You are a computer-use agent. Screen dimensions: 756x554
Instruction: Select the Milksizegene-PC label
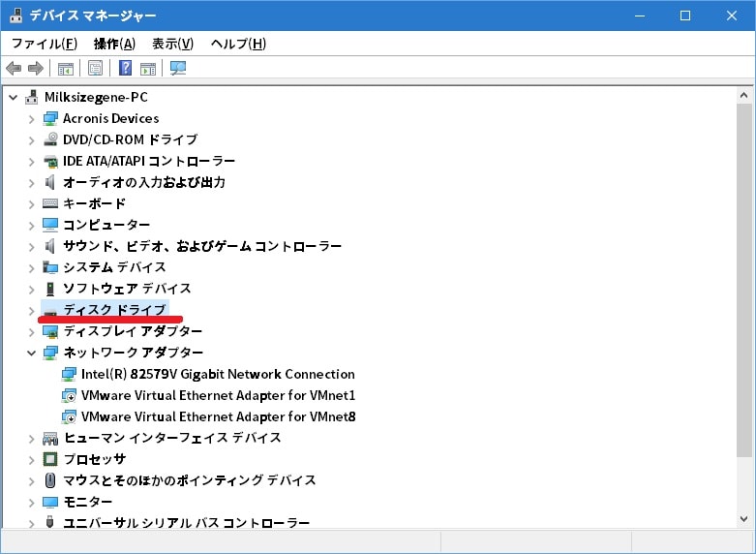(96, 97)
